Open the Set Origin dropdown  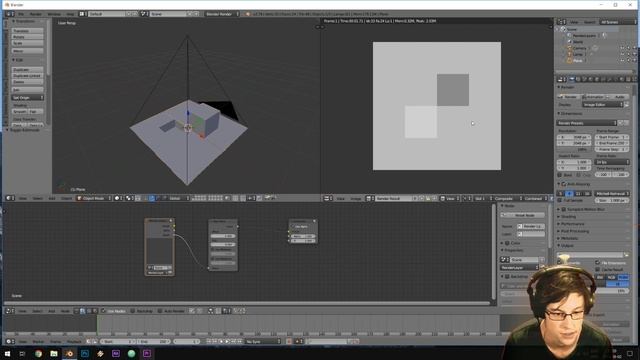[x=28, y=98]
